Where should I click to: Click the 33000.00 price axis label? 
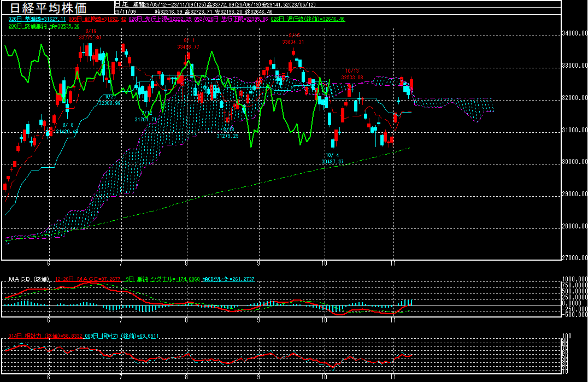(x=574, y=66)
